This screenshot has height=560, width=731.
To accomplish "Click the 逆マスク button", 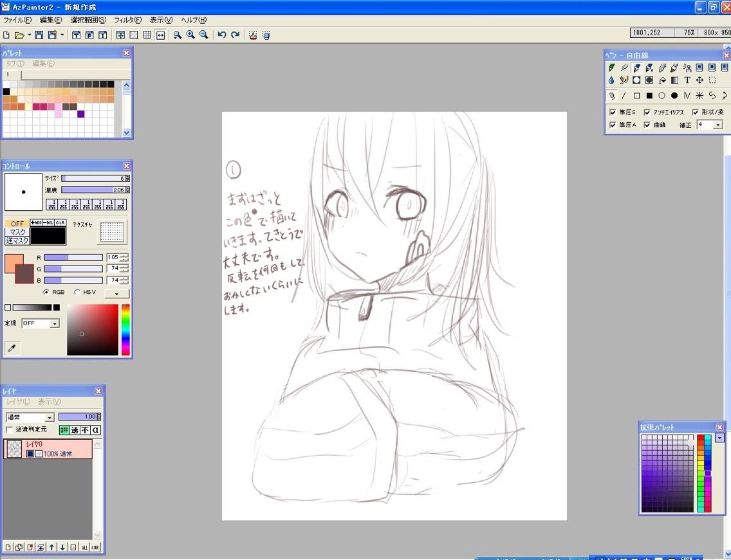I will [x=17, y=240].
